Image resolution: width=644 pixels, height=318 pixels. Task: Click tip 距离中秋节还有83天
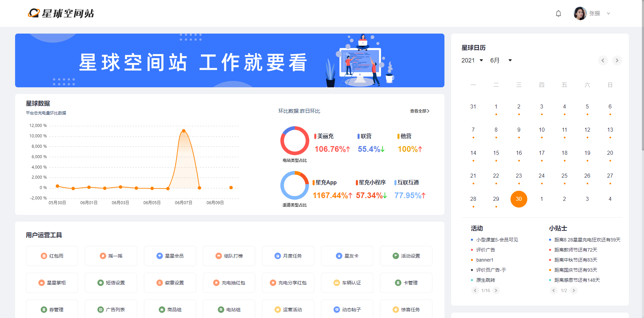click(576, 260)
